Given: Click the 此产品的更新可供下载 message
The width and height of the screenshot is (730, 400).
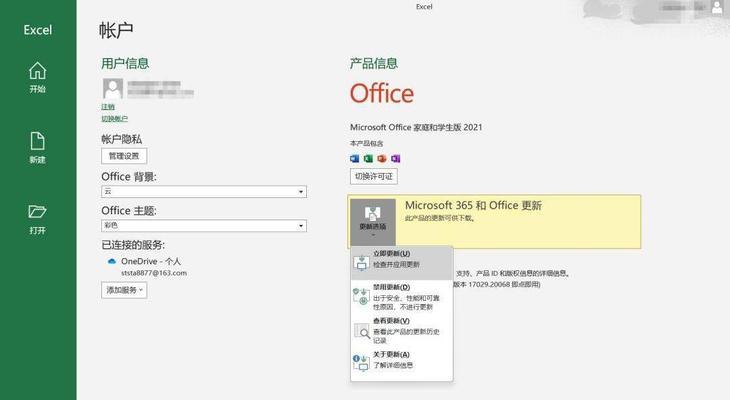Looking at the screenshot, I should click(439, 218).
